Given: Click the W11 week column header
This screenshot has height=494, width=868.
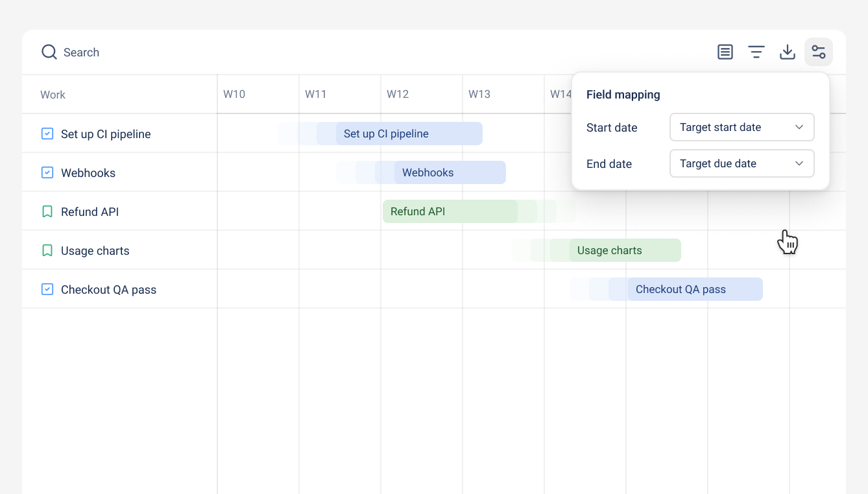Looking at the screenshot, I should click(316, 94).
